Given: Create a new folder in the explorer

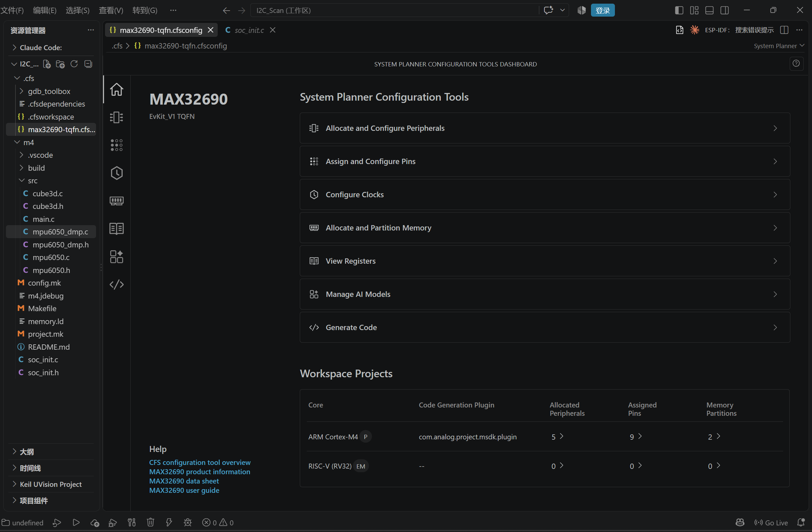Looking at the screenshot, I should pos(60,64).
